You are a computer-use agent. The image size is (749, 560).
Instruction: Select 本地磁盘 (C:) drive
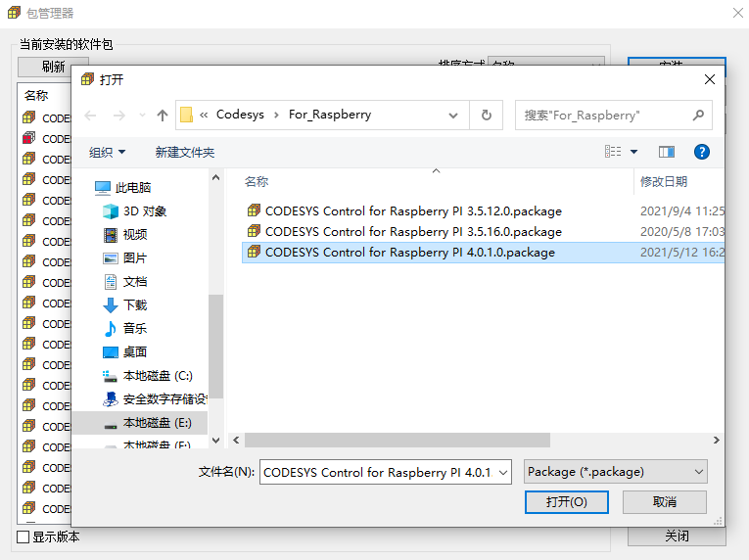(157, 375)
